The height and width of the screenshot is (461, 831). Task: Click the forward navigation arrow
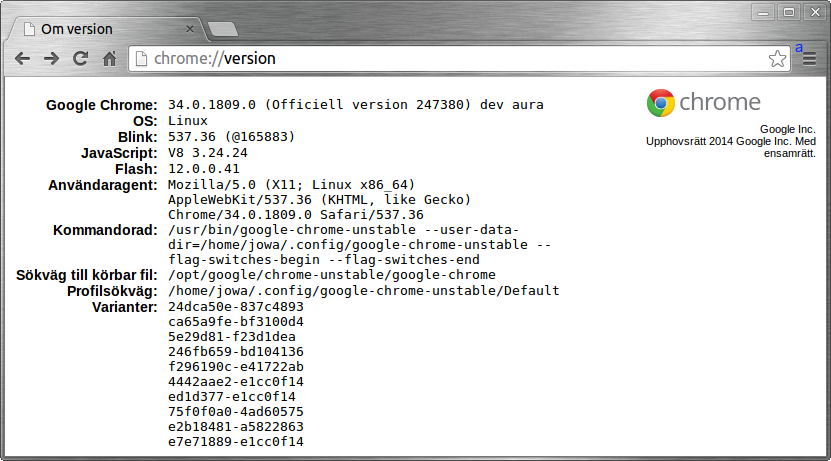point(51,58)
